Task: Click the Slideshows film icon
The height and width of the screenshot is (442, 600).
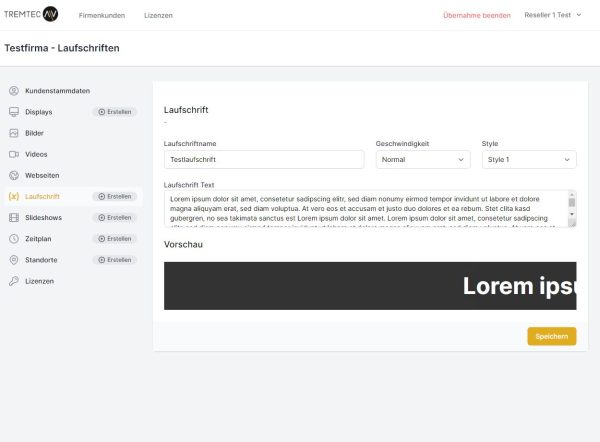Action: coord(14,217)
